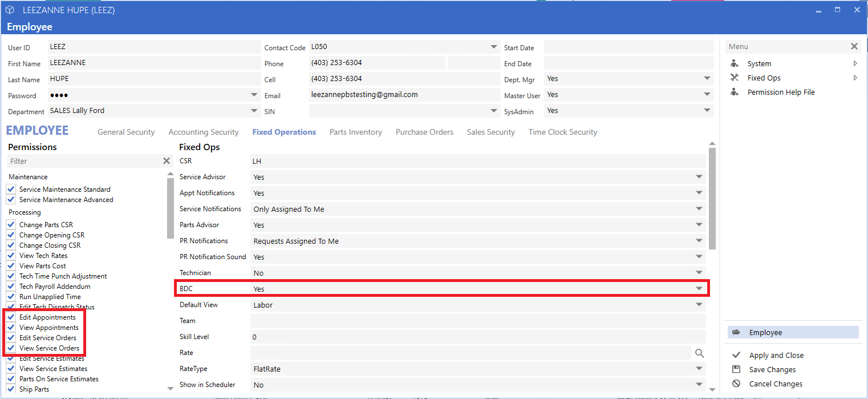Screen dimensions: 868x399
Task: Toggle Ship Parts checkbox
Action: click(11, 389)
